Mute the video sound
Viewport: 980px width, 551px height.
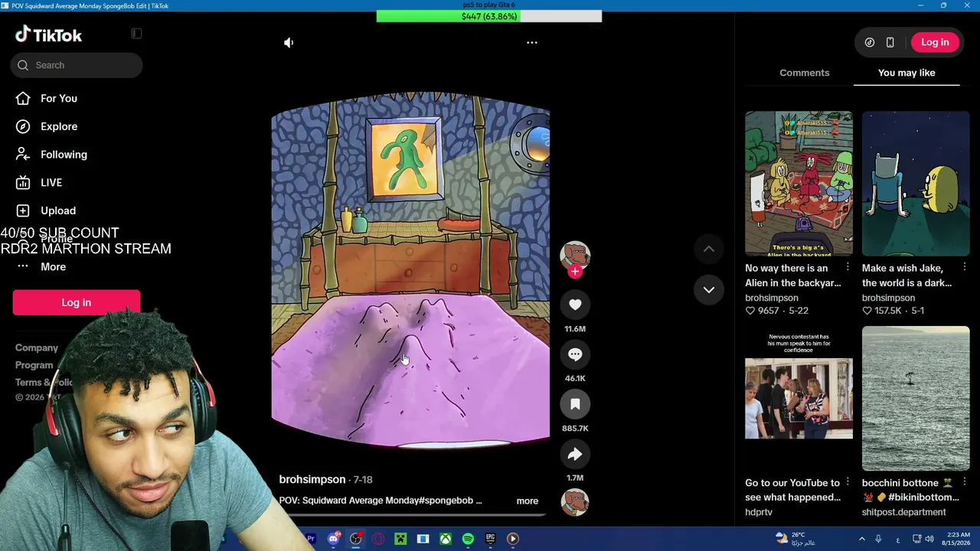289,43
